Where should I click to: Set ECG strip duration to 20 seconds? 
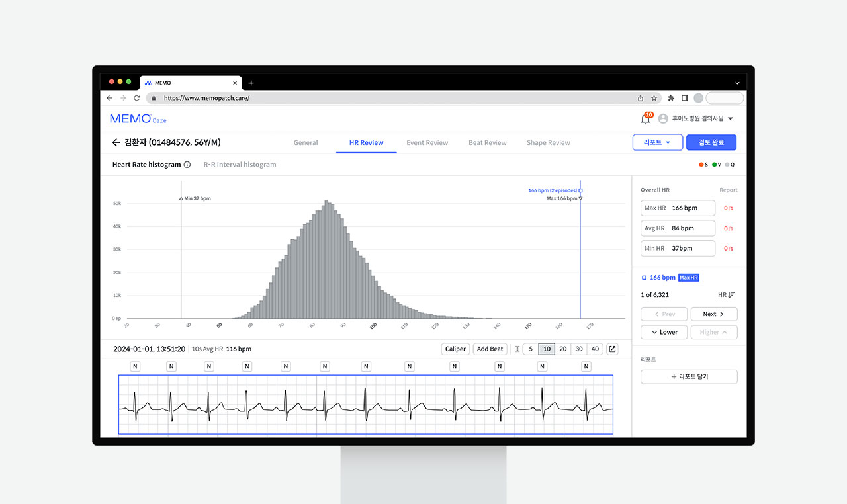click(x=562, y=349)
